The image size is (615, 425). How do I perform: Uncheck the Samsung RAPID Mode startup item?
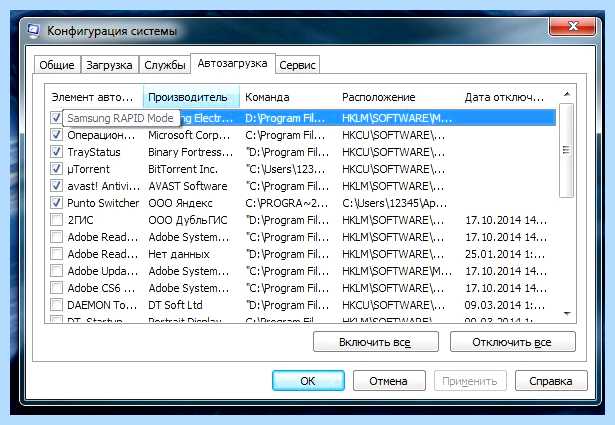click(x=56, y=118)
